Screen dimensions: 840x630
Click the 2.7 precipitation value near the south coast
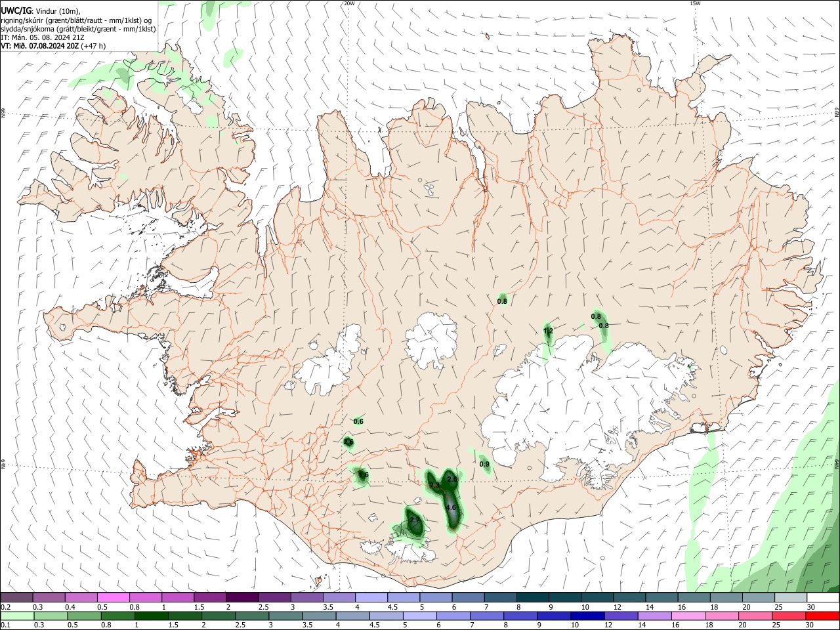(x=415, y=520)
